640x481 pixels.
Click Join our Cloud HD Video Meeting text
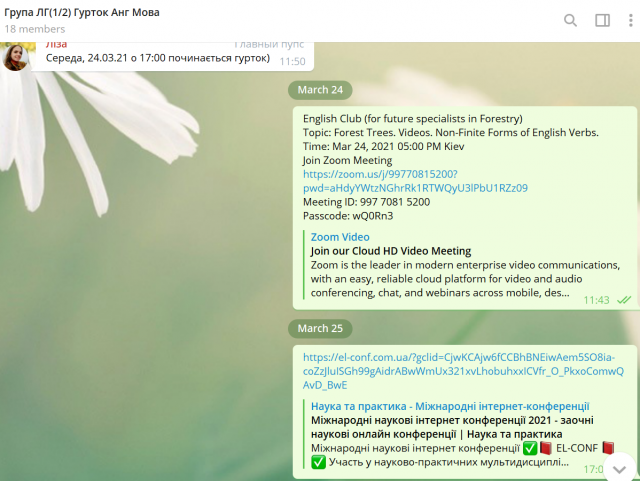coord(391,251)
